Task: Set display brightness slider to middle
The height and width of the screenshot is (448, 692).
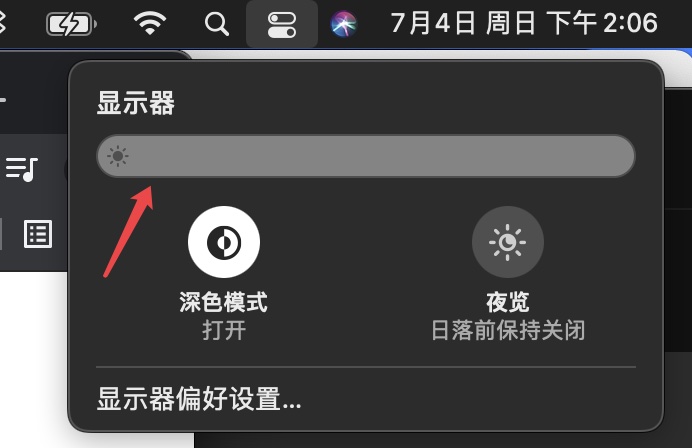Action: 366,156
